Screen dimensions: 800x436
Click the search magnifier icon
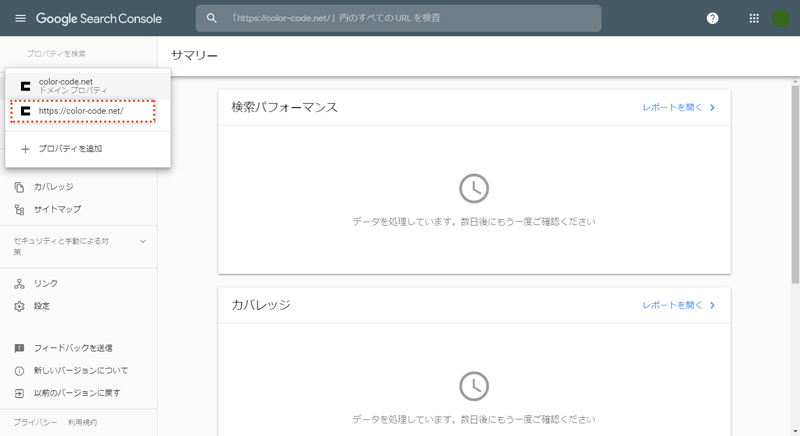[212, 18]
